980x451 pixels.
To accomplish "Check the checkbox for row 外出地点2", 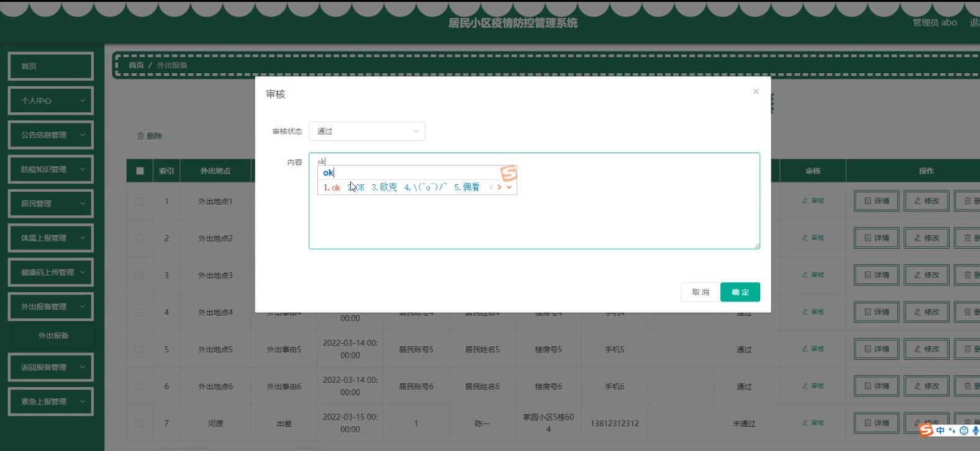I will point(139,238).
